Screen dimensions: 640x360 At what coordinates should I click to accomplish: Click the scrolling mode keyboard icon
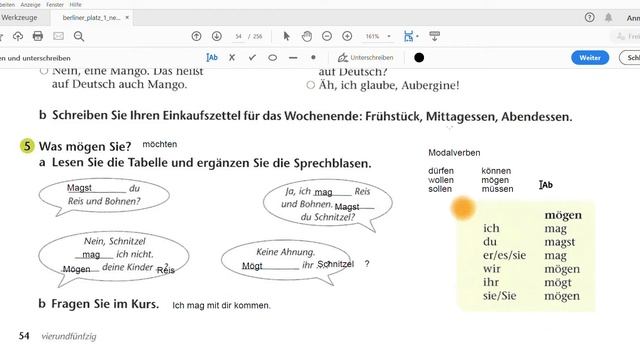tap(434, 36)
